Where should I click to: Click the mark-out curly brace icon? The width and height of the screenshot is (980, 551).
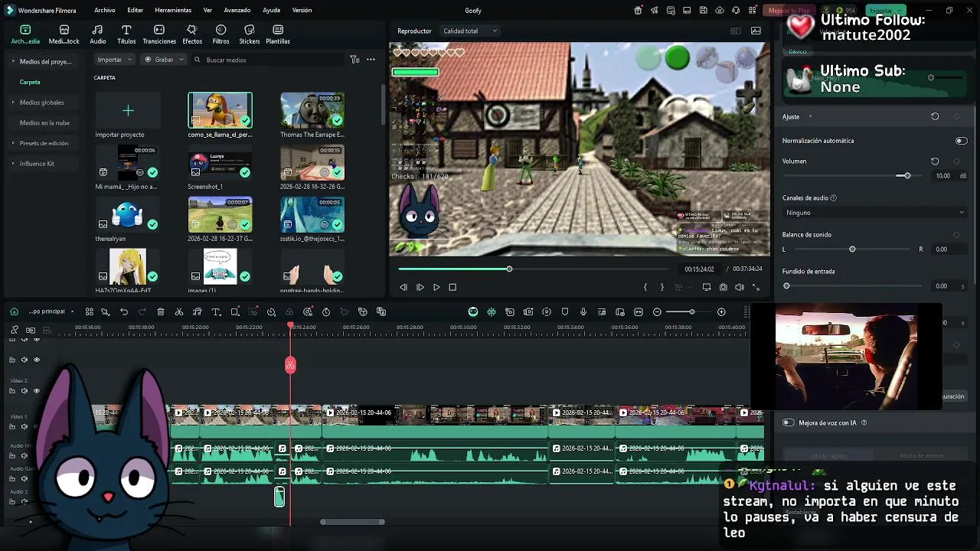(x=662, y=287)
